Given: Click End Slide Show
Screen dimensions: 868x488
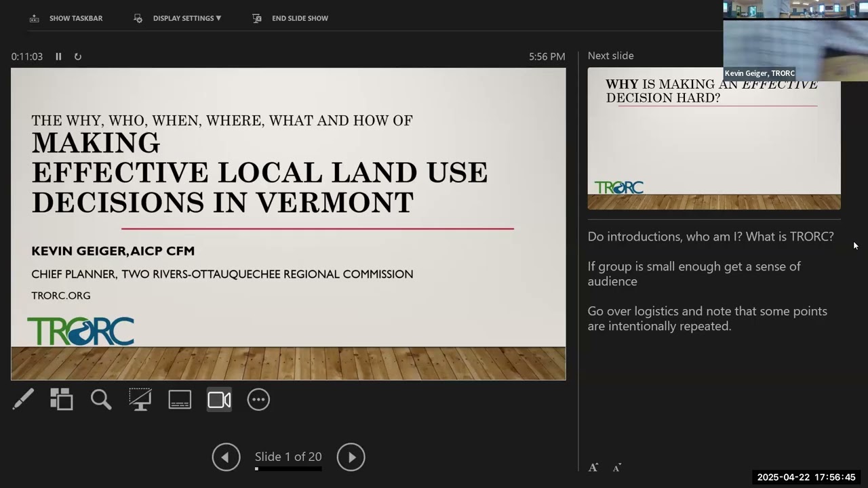Looking at the screenshot, I should (290, 18).
